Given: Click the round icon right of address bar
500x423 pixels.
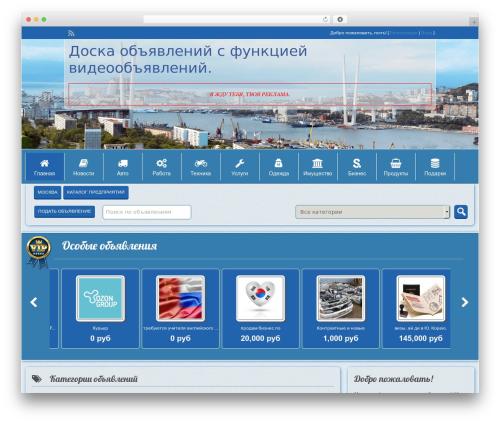Looking at the screenshot, I should (x=340, y=20).
